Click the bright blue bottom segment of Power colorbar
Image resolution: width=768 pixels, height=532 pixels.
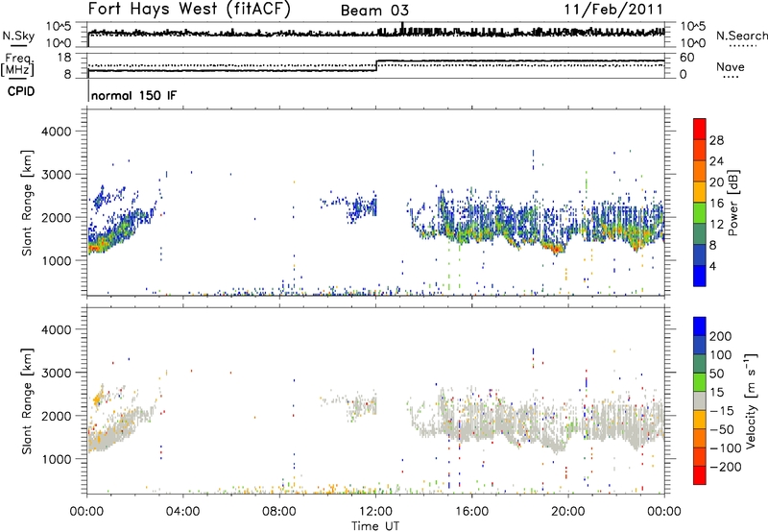click(x=700, y=276)
